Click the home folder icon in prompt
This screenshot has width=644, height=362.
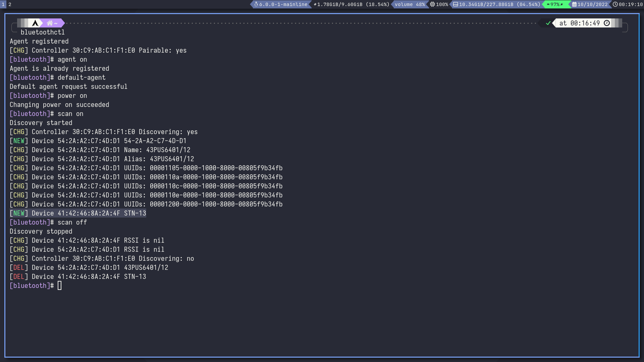coord(50,23)
